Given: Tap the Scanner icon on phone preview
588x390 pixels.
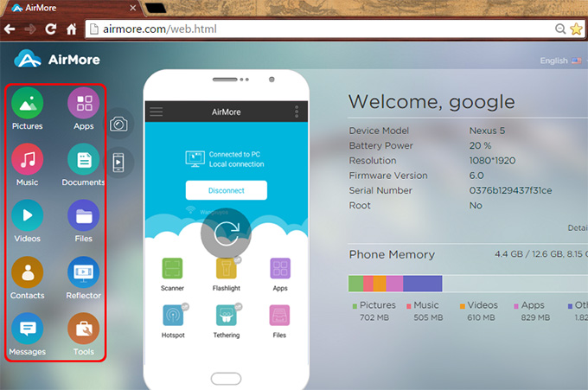Looking at the screenshot, I should point(172,268).
